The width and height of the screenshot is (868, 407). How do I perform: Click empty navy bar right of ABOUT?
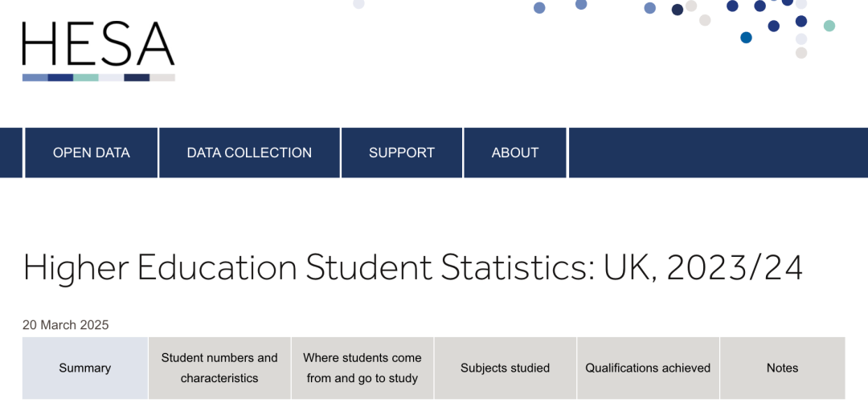[x=718, y=153]
